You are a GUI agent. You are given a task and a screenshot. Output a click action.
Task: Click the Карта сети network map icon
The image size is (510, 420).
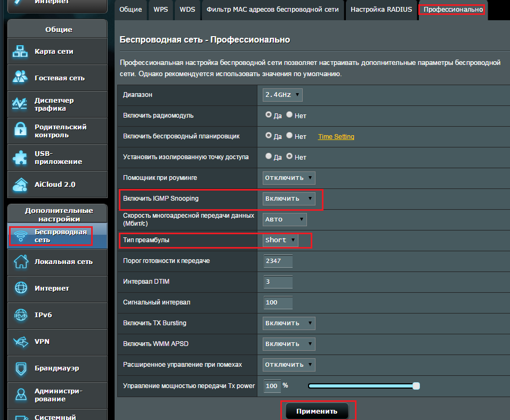click(20, 52)
